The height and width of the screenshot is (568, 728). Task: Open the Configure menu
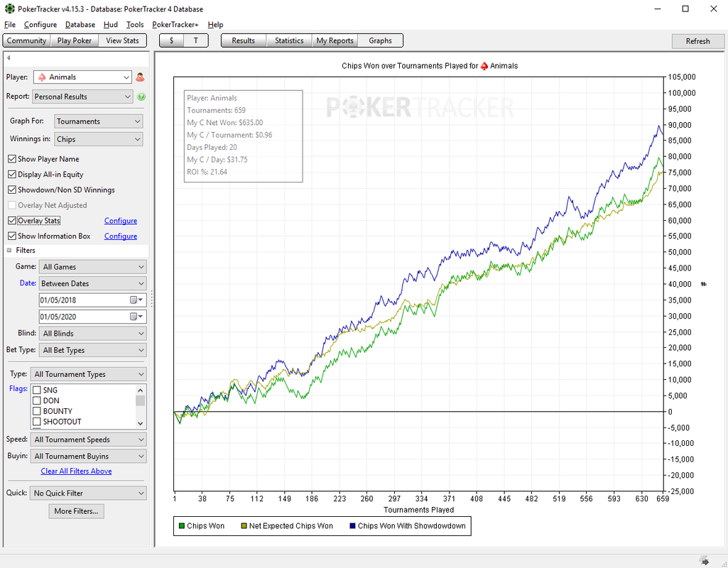[x=40, y=25]
